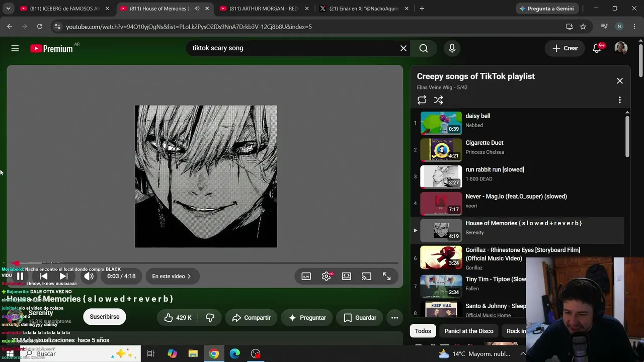Open the account avatar menu
The image size is (644, 362).
click(x=621, y=48)
